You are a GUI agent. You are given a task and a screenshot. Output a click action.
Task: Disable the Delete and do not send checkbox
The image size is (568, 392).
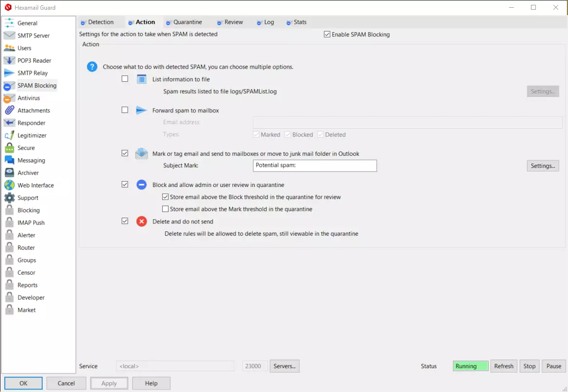(125, 221)
